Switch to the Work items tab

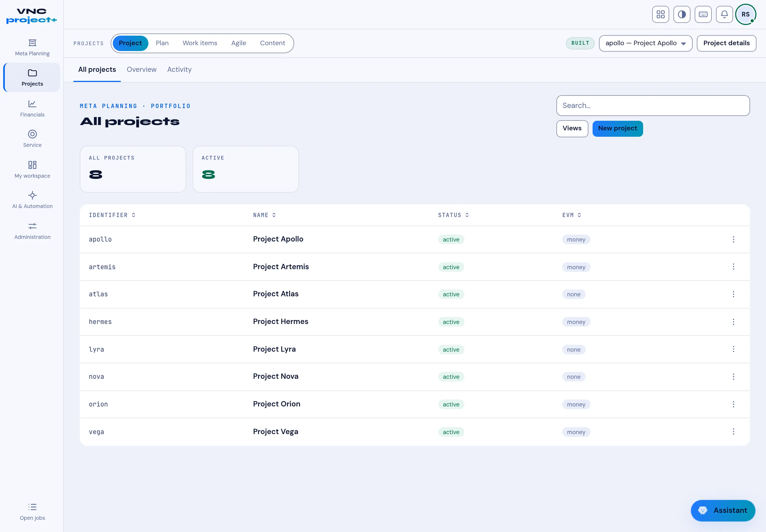pyautogui.click(x=200, y=43)
